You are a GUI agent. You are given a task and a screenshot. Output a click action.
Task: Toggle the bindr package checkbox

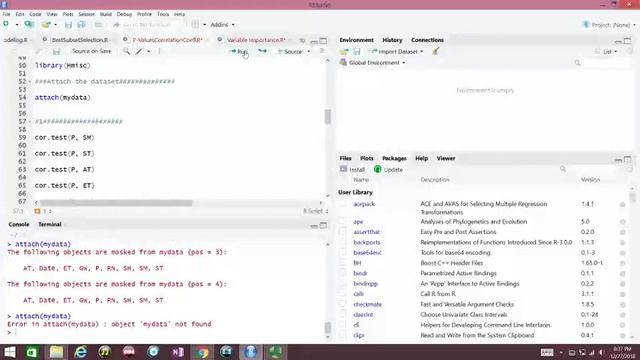[343, 273]
